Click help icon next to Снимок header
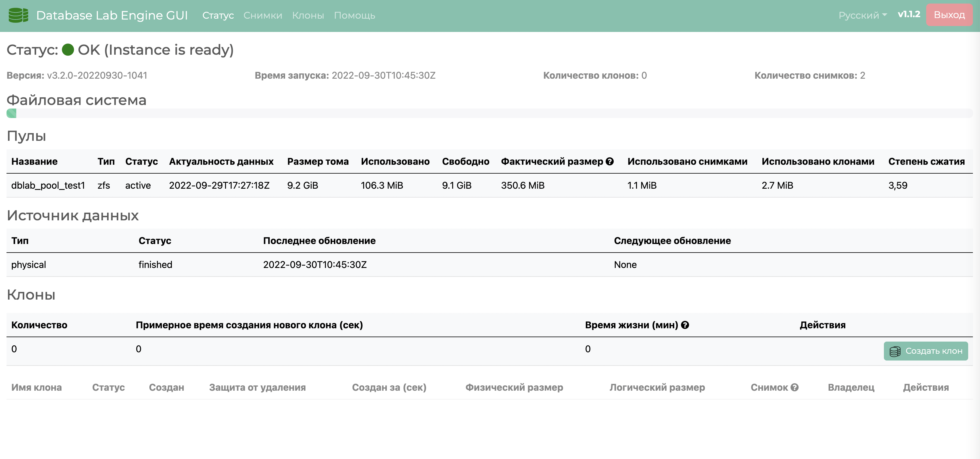The height and width of the screenshot is (459, 980). click(794, 387)
